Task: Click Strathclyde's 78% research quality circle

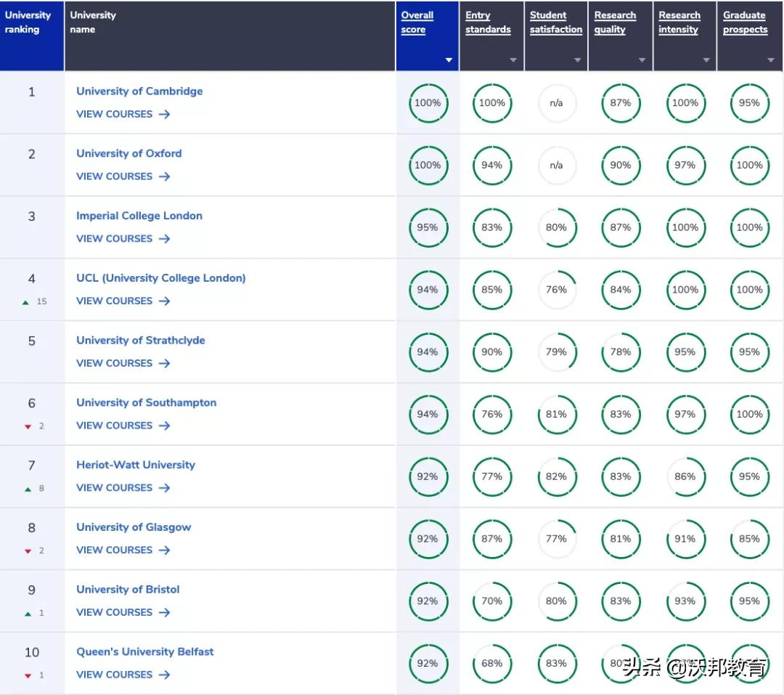Action: (x=621, y=352)
